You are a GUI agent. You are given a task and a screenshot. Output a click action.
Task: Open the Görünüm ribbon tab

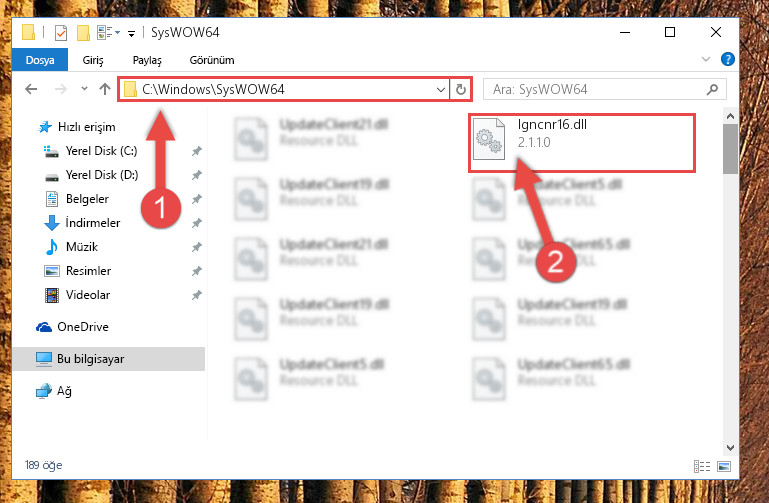pyautogui.click(x=212, y=60)
